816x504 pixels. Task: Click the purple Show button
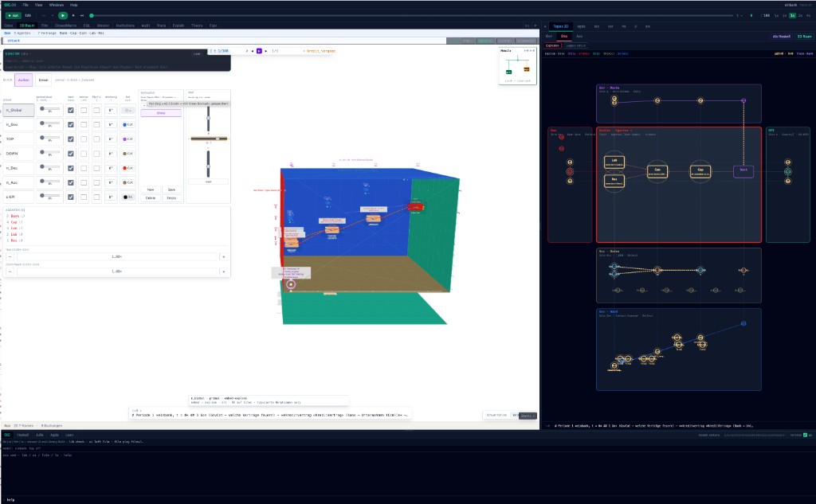(x=161, y=113)
